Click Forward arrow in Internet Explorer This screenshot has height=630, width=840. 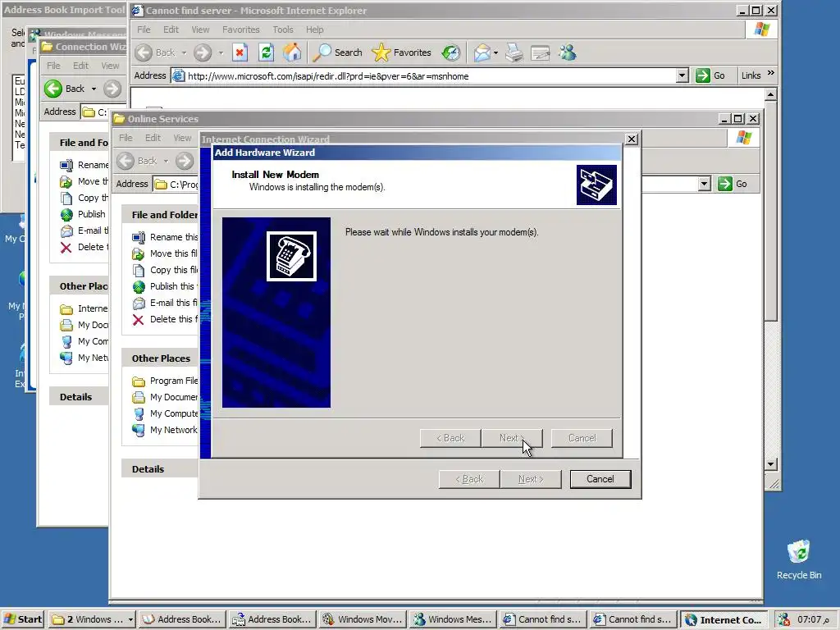pos(203,52)
